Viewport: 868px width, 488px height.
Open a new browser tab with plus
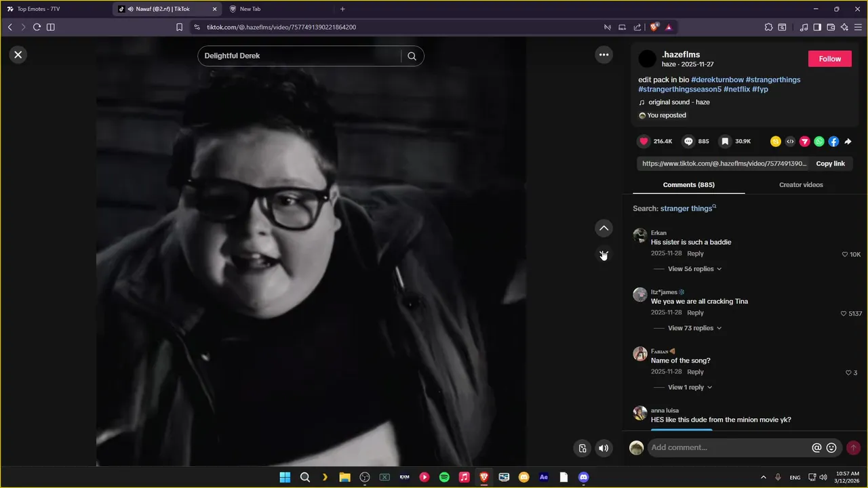coord(342,9)
